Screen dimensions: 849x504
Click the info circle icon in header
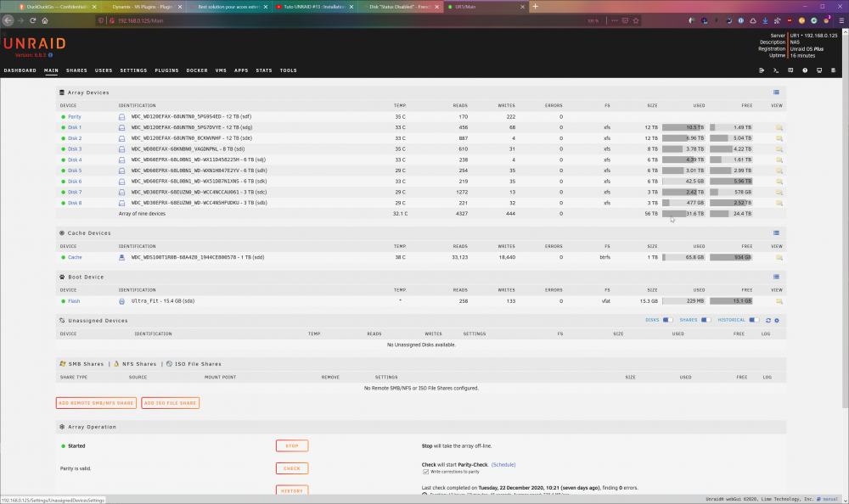pos(805,70)
